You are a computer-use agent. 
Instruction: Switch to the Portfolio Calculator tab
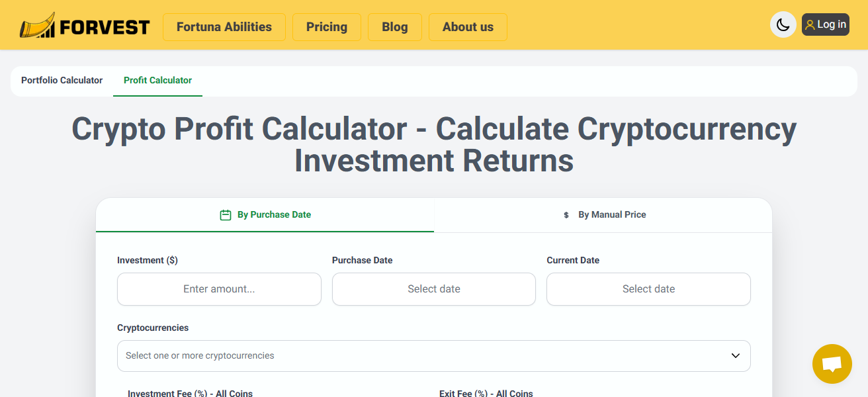click(62, 80)
